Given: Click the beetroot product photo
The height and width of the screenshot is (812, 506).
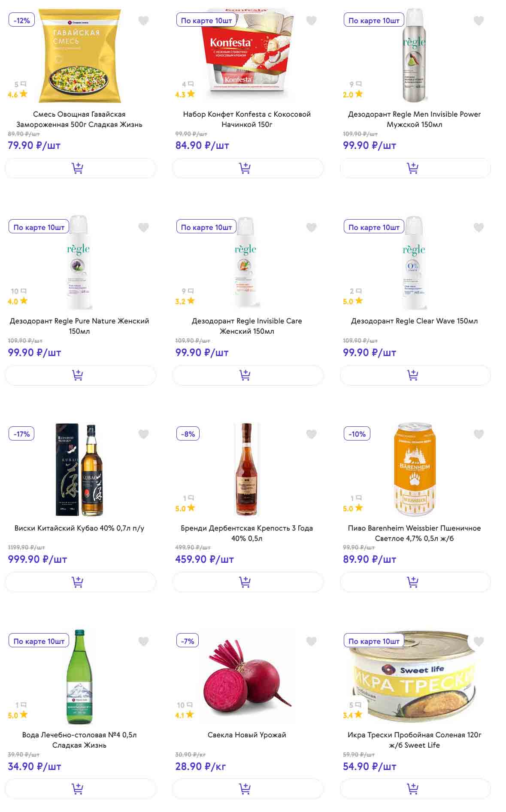Looking at the screenshot, I should tap(247, 676).
